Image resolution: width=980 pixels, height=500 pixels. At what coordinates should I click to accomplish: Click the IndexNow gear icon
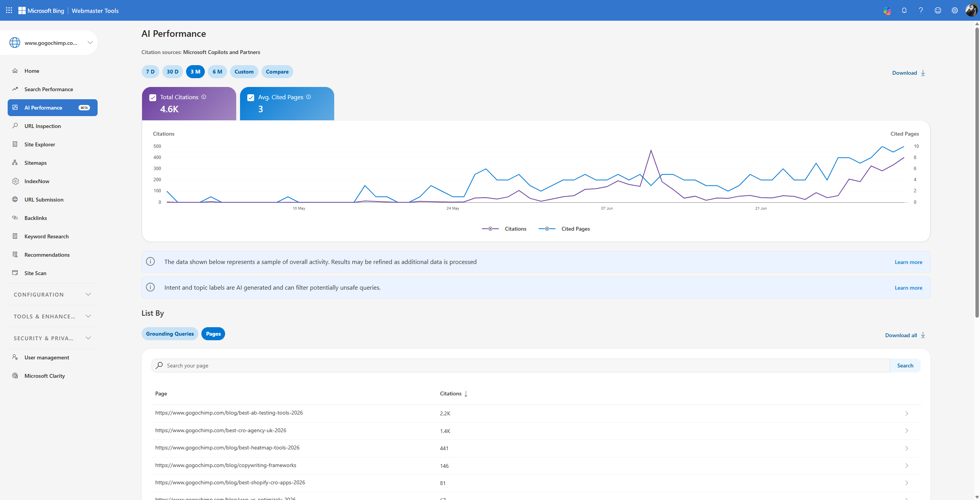pyautogui.click(x=15, y=181)
